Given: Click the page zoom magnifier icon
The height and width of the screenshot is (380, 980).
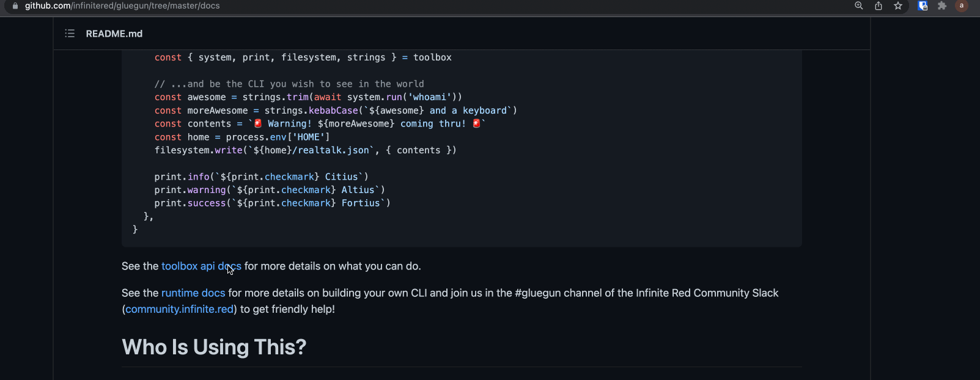Looking at the screenshot, I should [858, 5].
